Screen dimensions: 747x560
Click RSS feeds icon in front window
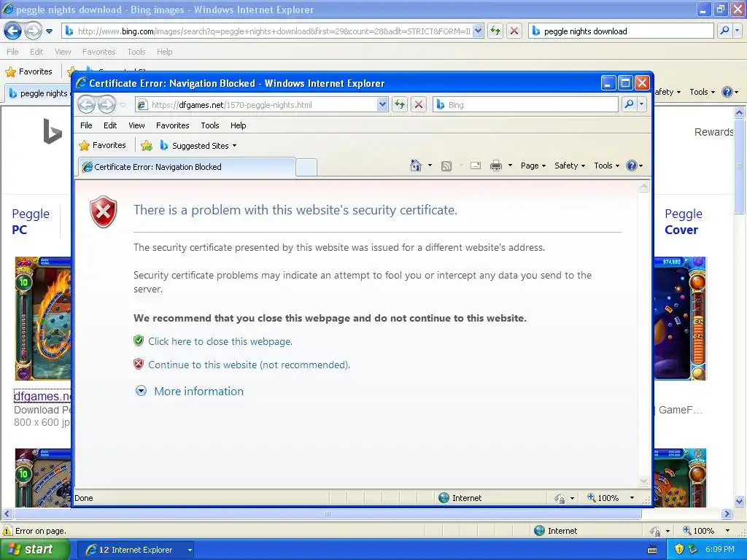[x=446, y=166]
